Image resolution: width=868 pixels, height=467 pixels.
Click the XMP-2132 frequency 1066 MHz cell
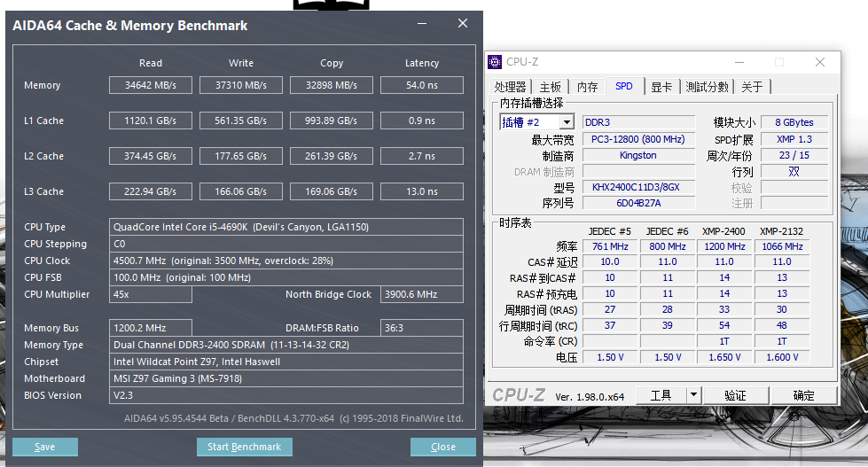coord(782,246)
